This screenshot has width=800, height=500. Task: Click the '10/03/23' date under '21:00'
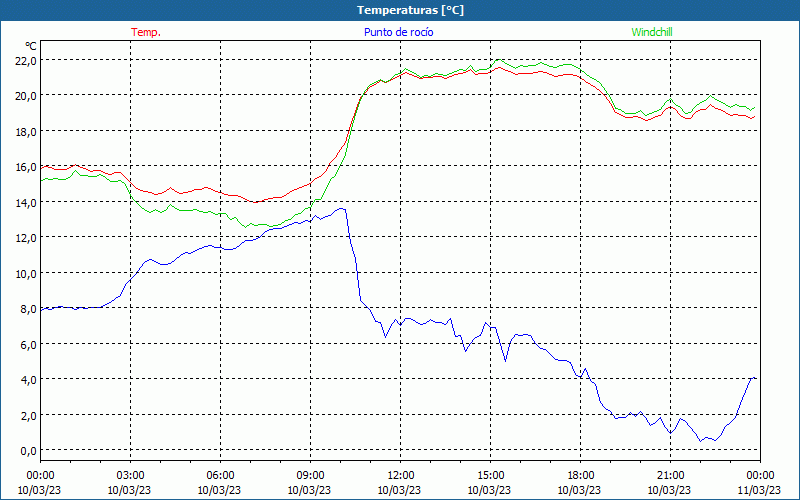(669, 490)
